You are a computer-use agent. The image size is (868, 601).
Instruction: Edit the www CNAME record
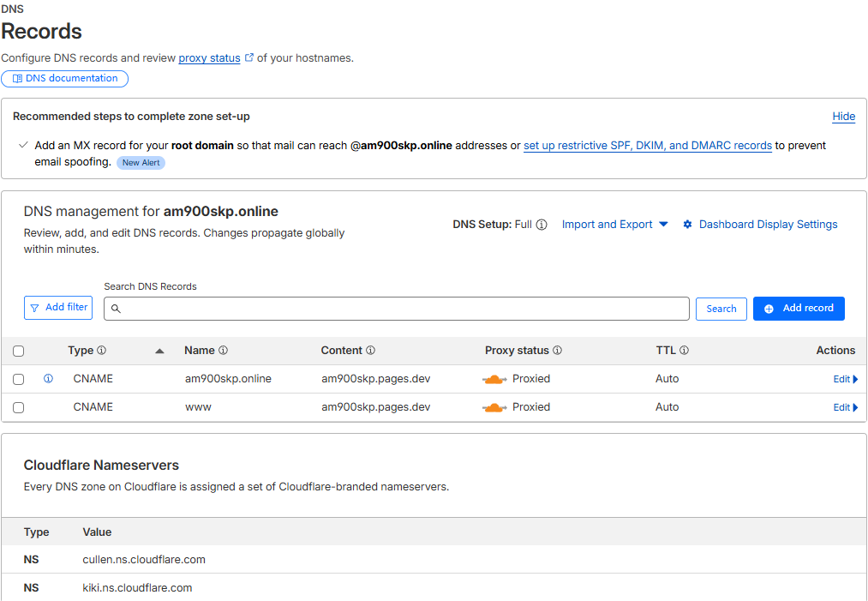tap(846, 408)
